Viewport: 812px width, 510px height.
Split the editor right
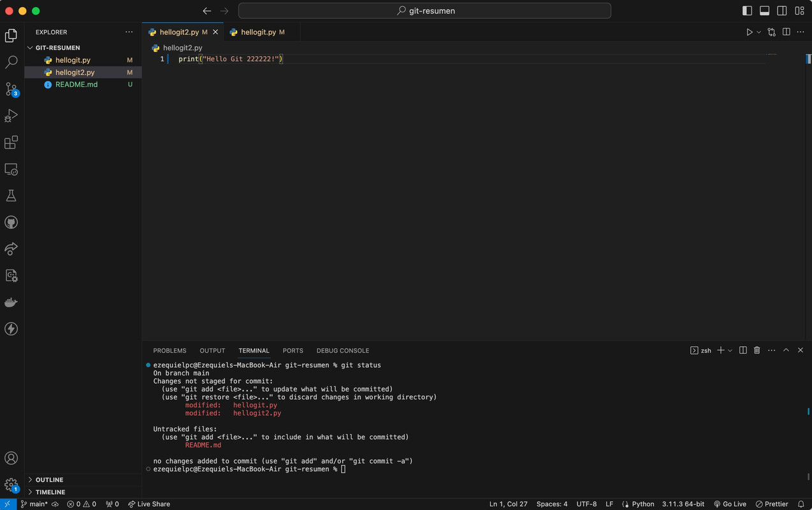(787, 32)
